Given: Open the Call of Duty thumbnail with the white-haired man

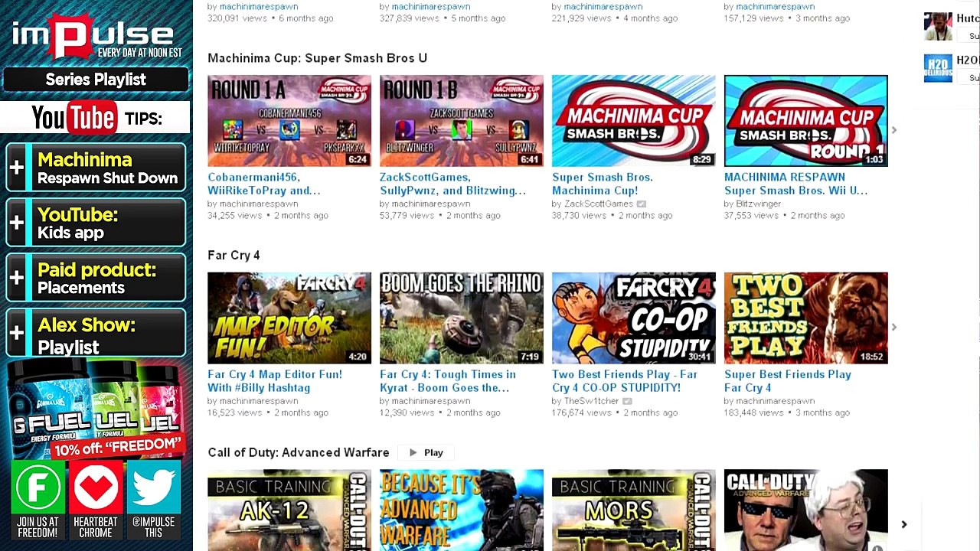Looking at the screenshot, I should [806, 510].
